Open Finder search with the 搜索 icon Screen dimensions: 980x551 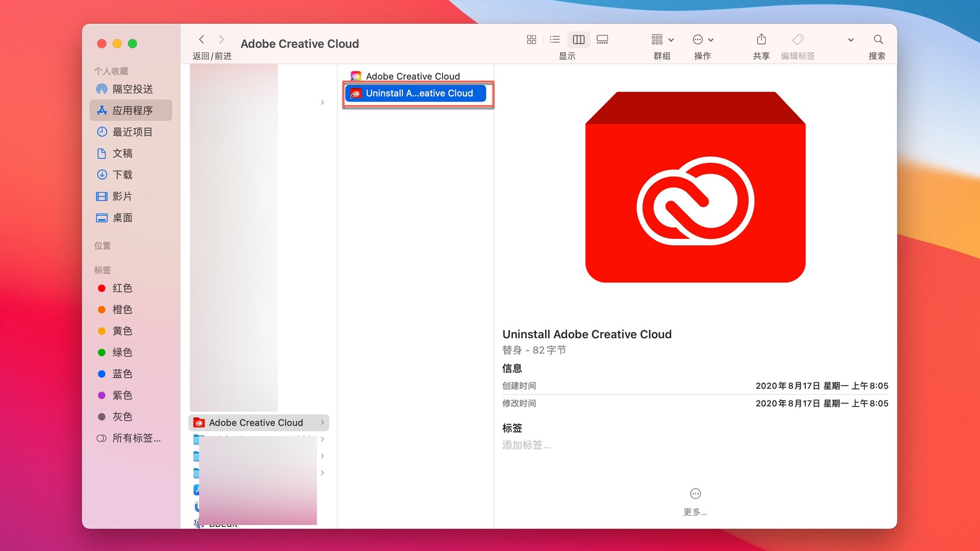(878, 39)
